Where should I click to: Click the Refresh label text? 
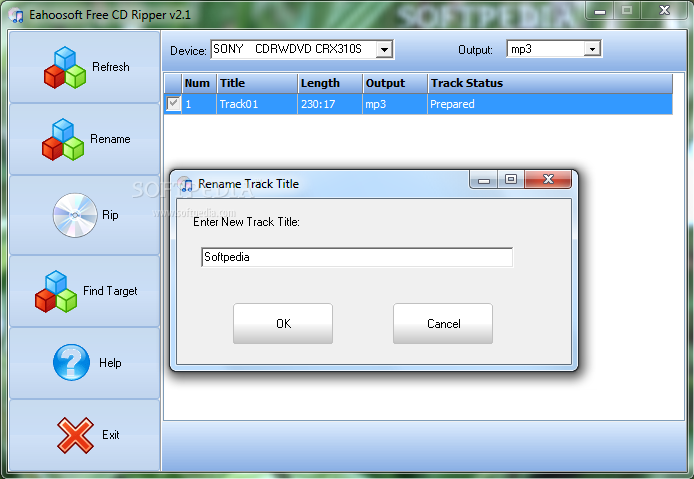pyautogui.click(x=111, y=67)
